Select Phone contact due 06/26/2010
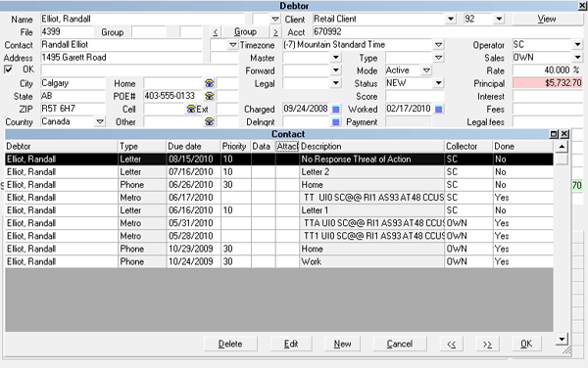Viewport: 588px width, 368px height. (279, 185)
